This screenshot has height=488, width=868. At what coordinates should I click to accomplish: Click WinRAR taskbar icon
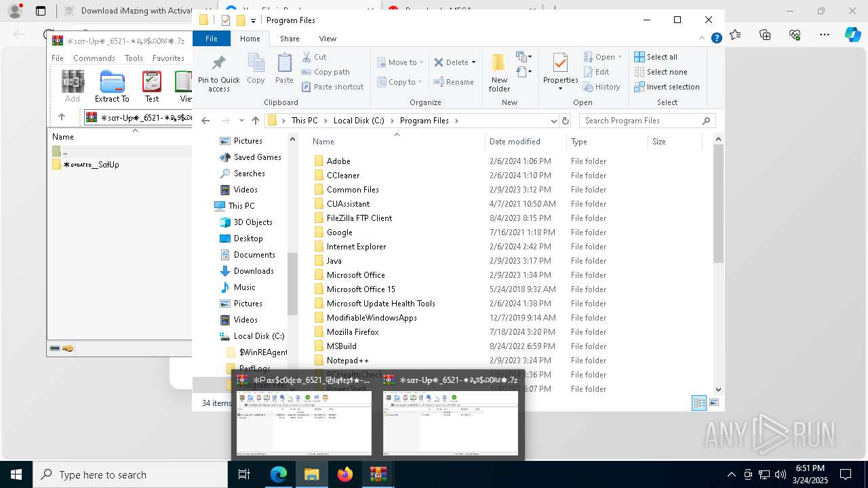pyautogui.click(x=378, y=474)
